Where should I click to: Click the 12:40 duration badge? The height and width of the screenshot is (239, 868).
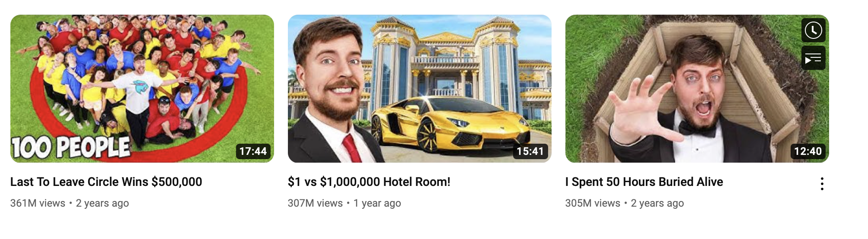[808, 151]
